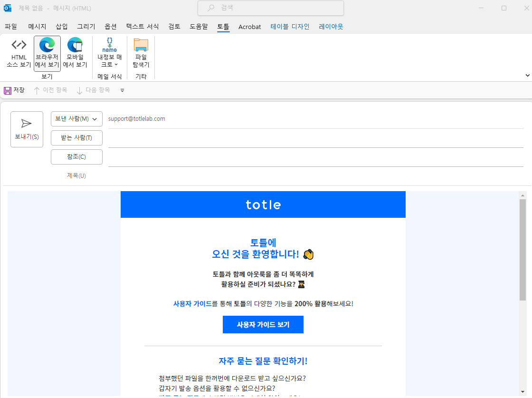
Task: Collapse the ribbon with chevron
Action: pos(527,76)
